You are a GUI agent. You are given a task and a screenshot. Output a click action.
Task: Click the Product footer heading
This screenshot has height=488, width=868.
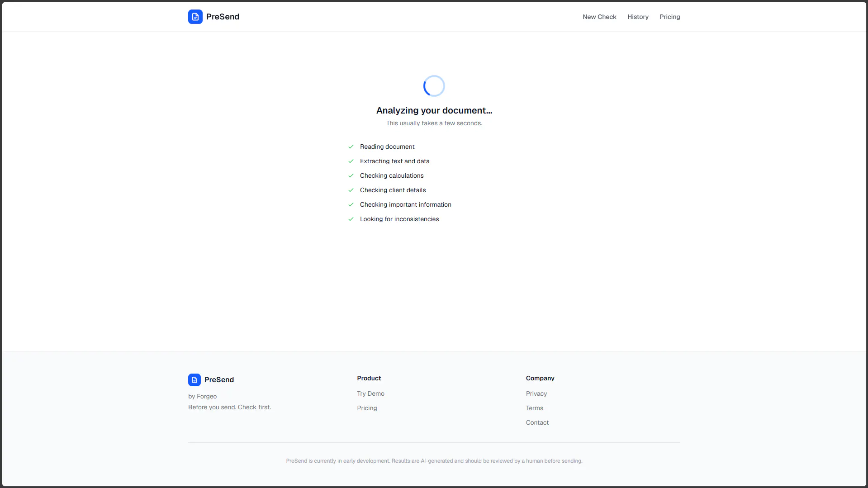pos(369,378)
